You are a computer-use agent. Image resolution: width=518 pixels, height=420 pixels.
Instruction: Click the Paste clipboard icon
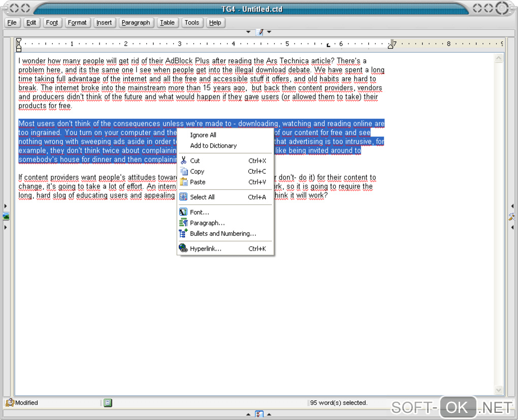point(184,182)
